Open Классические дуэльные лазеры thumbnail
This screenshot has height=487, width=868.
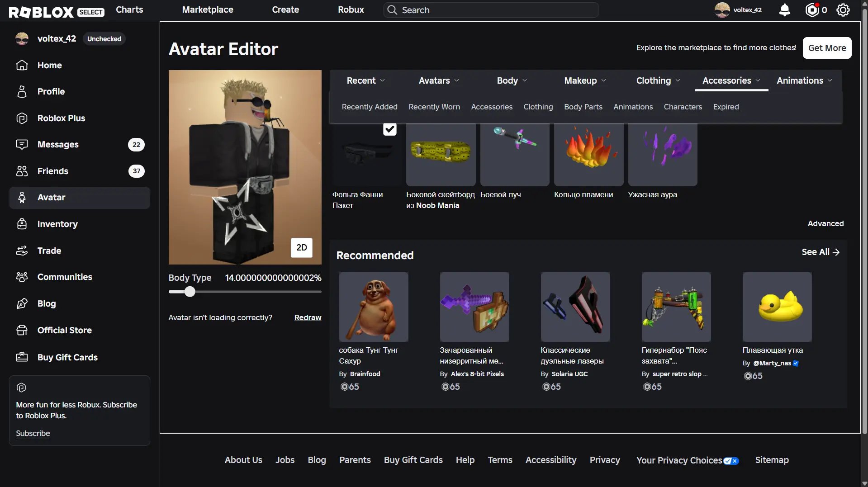click(575, 307)
